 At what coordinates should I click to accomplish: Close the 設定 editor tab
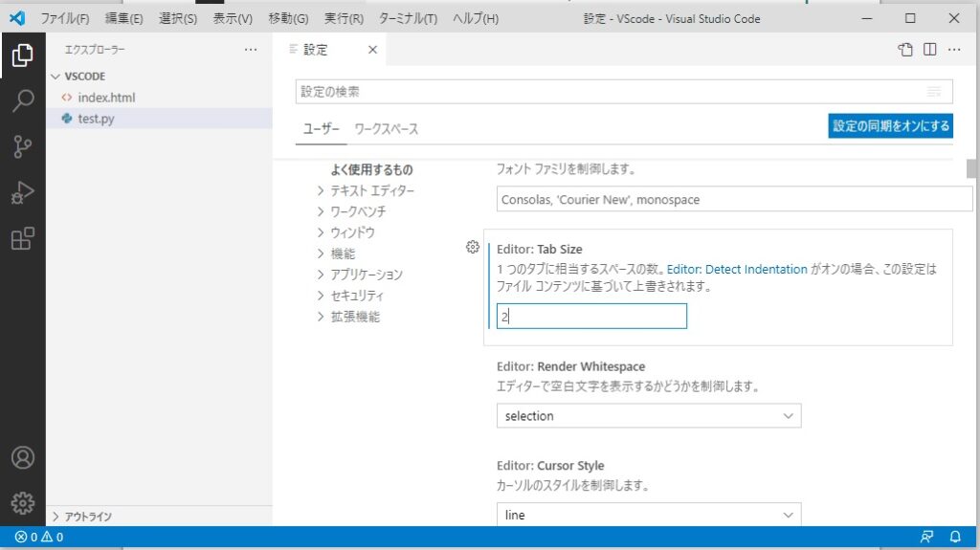tap(372, 50)
